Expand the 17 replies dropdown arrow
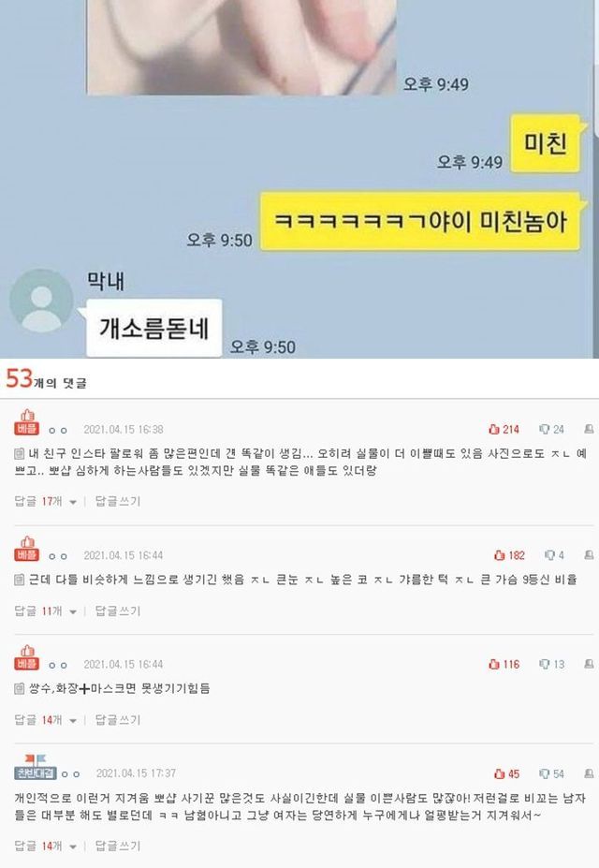This screenshot has height=868, width=599. (x=73, y=502)
